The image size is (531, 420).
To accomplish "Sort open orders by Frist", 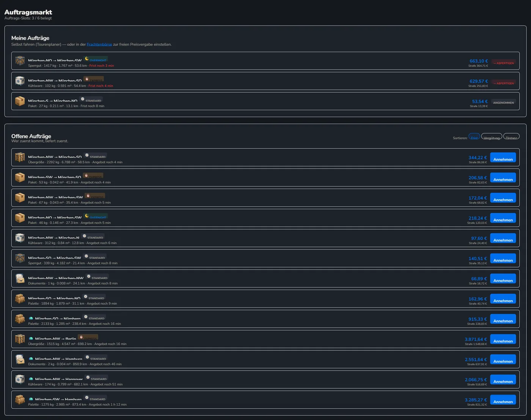I will 474,137.
